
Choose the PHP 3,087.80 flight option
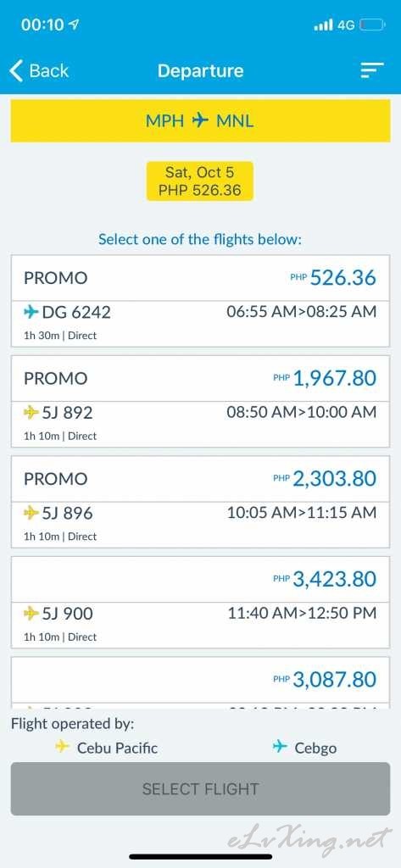tap(200, 682)
